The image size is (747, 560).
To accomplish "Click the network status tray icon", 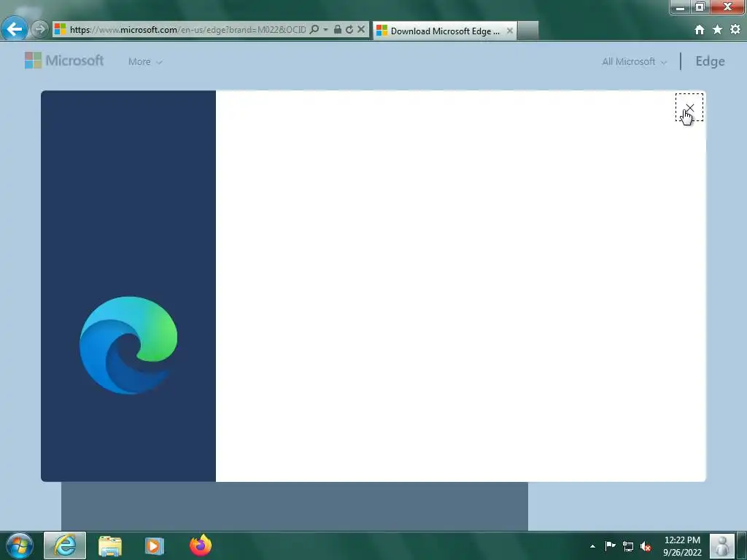I will (628, 546).
